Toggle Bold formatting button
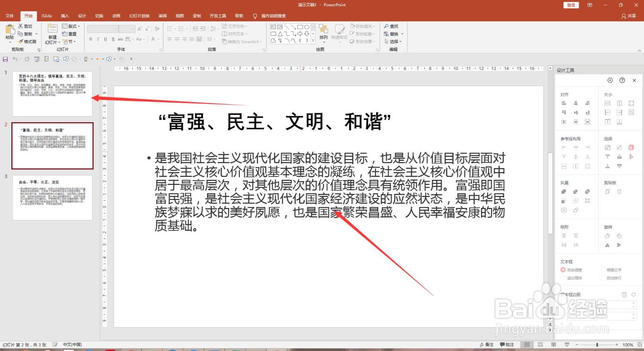 pyautogui.click(x=91, y=39)
